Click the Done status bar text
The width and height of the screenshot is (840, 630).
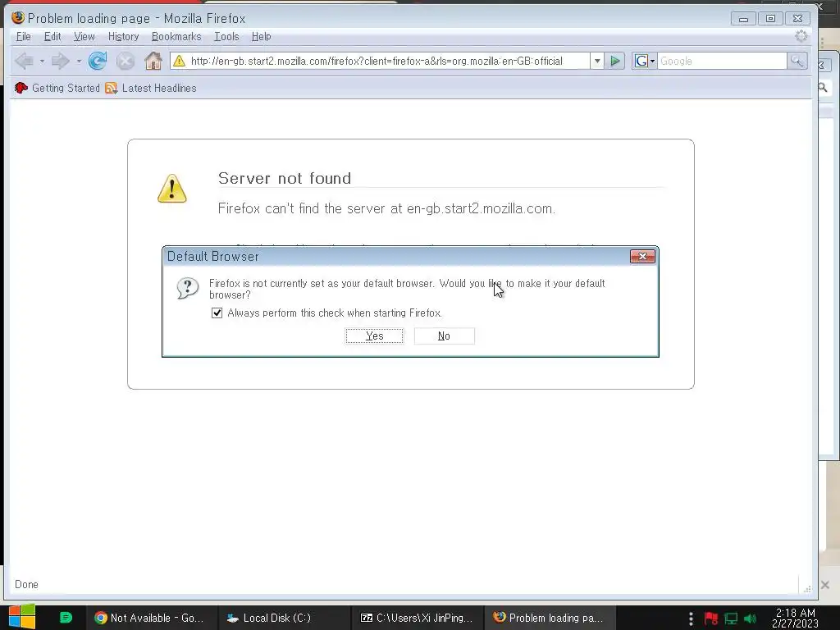pos(26,584)
